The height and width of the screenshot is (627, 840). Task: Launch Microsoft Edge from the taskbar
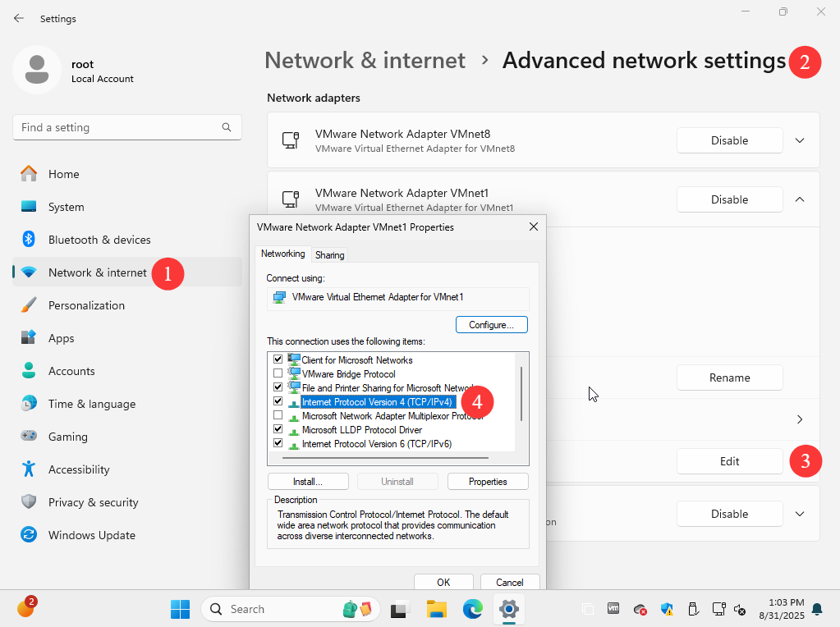point(472,609)
